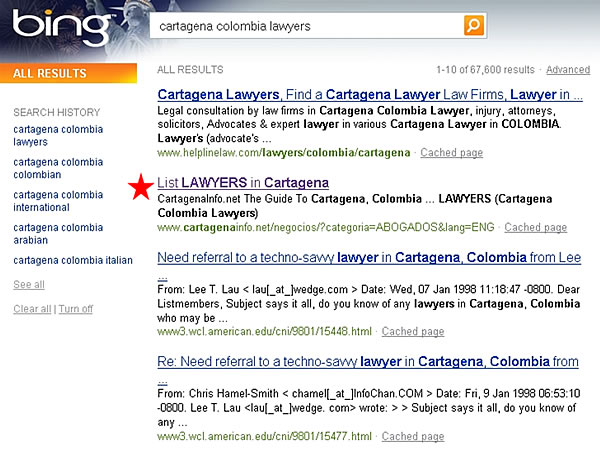The width and height of the screenshot is (600, 450).
Task: Open List LAWYERS in Cartagena result
Action: tap(243, 182)
